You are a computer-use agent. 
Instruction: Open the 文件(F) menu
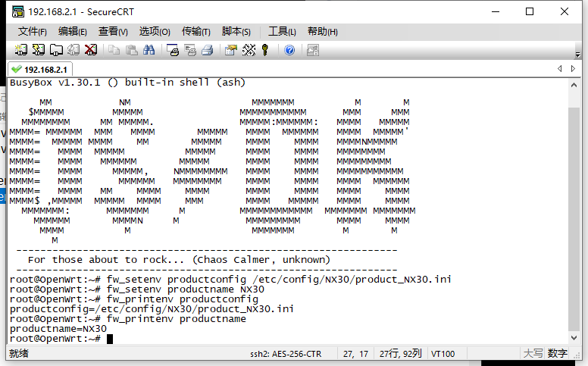pyautogui.click(x=33, y=32)
